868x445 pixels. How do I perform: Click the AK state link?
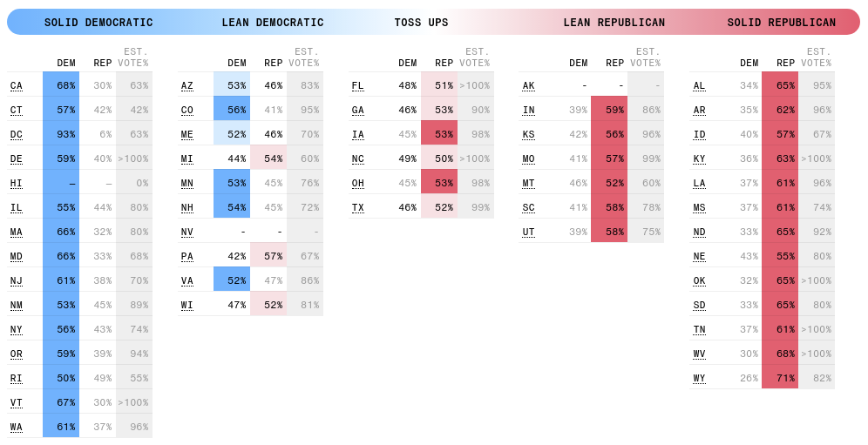(x=528, y=85)
